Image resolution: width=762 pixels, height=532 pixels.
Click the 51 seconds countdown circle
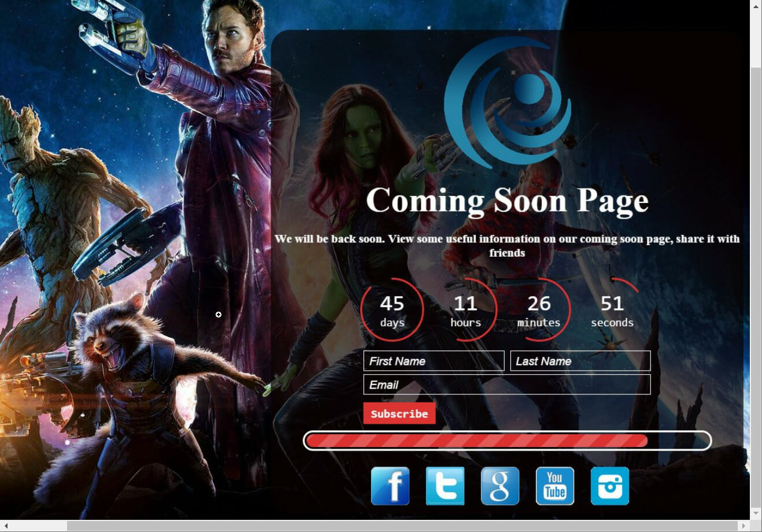[612, 310]
